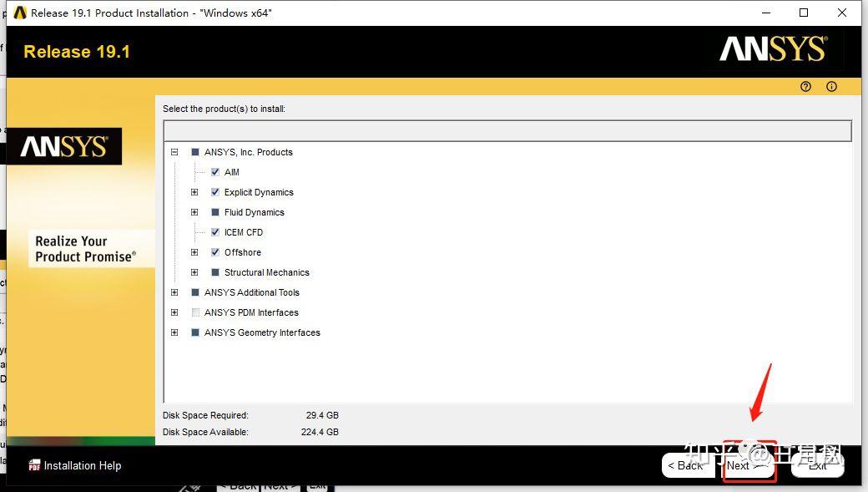Open the Installation Help PDF icon
Viewport: 868px width, 492px height.
(x=34, y=465)
